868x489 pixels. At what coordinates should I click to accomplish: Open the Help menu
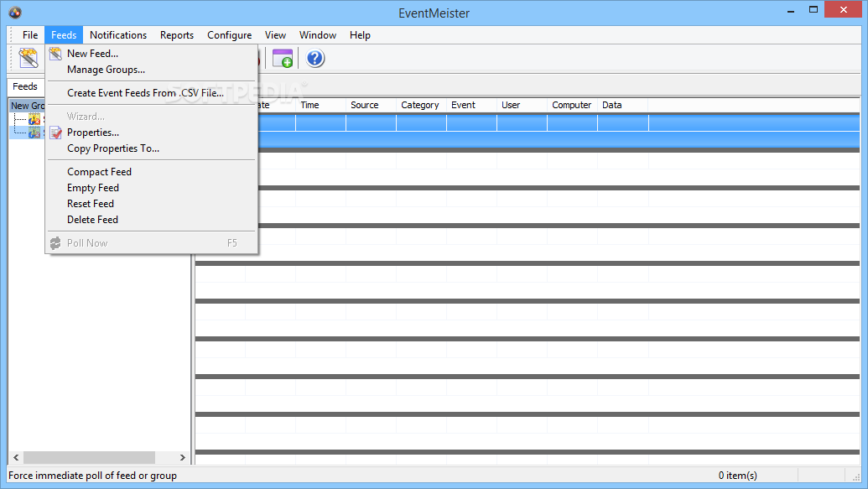tap(360, 35)
